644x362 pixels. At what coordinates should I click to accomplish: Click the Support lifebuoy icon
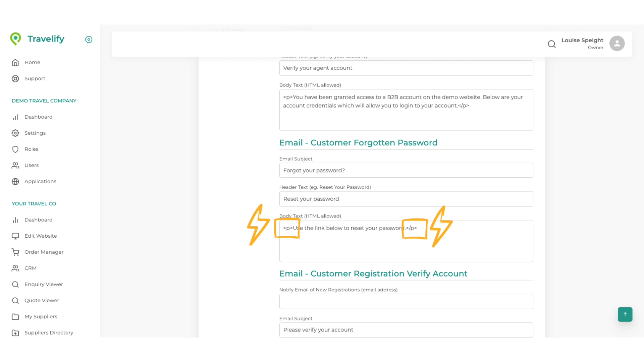point(15,78)
